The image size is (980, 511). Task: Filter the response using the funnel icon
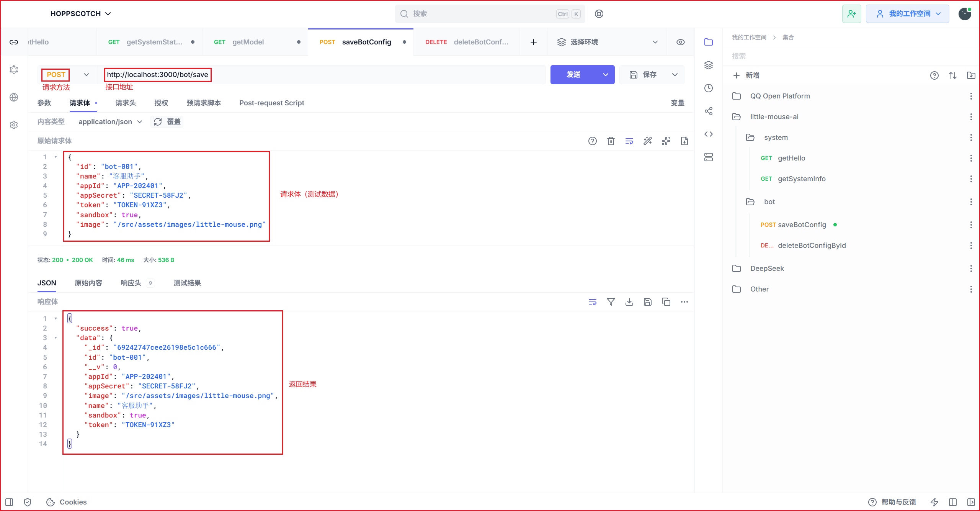point(611,302)
